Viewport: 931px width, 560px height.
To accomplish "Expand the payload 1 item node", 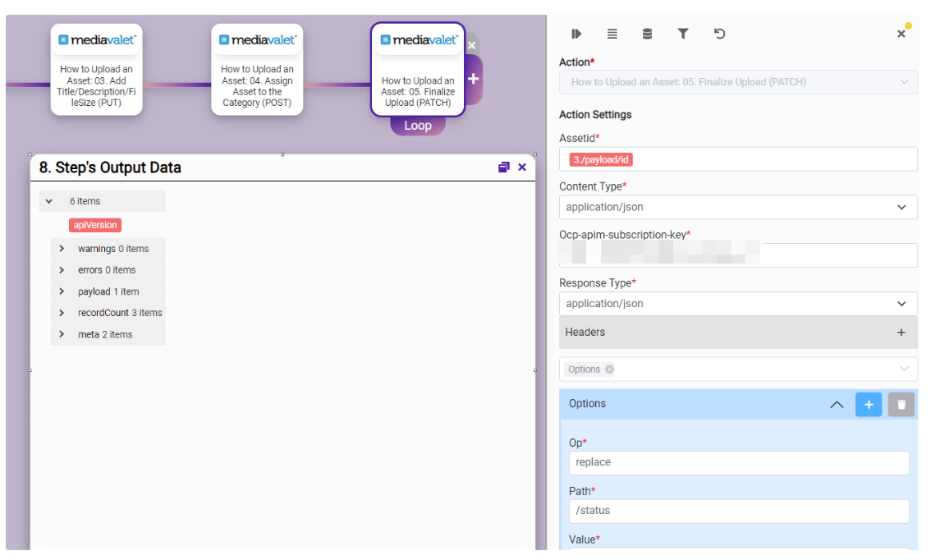I will pyautogui.click(x=62, y=291).
